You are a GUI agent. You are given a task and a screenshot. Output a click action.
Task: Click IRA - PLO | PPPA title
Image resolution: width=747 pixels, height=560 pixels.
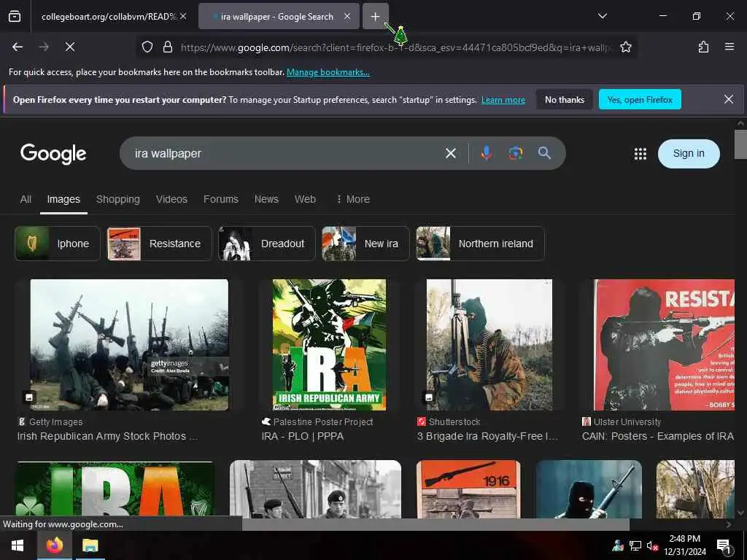point(303,436)
